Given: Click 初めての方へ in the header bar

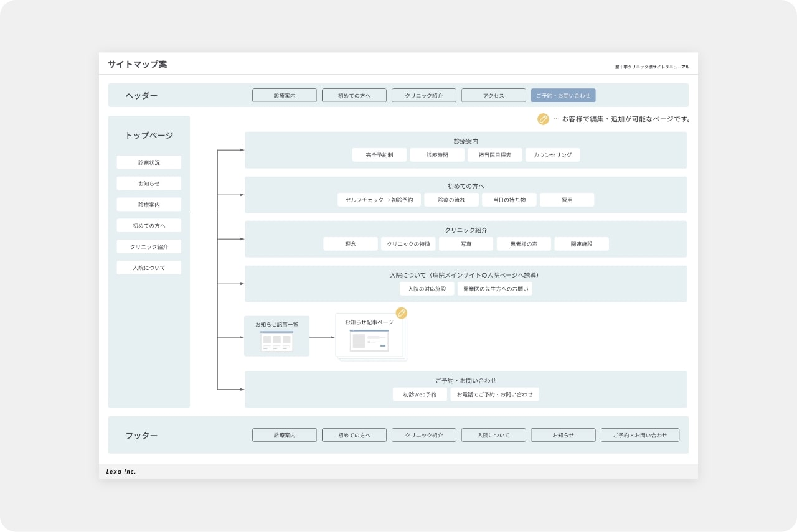Looking at the screenshot, I should tap(354, 95).
